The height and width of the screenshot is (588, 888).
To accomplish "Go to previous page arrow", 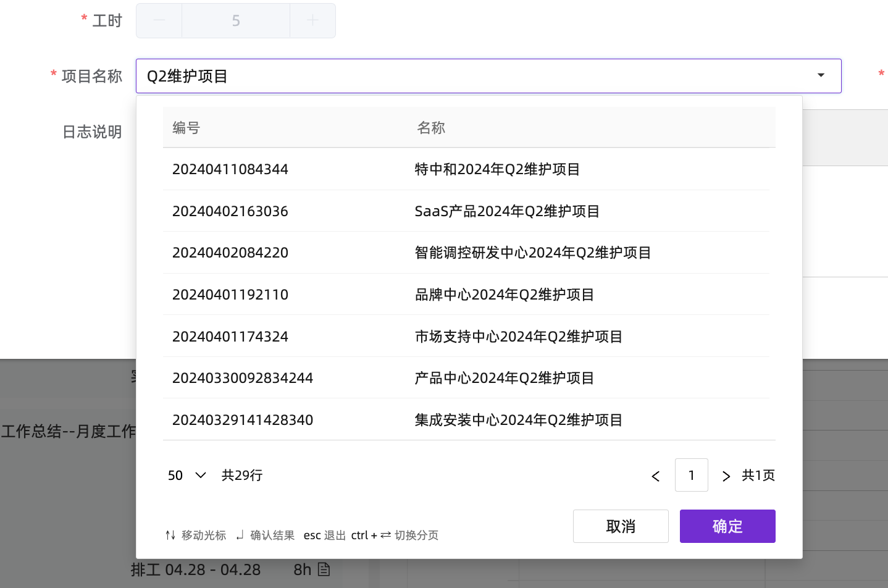I will 656,476.
